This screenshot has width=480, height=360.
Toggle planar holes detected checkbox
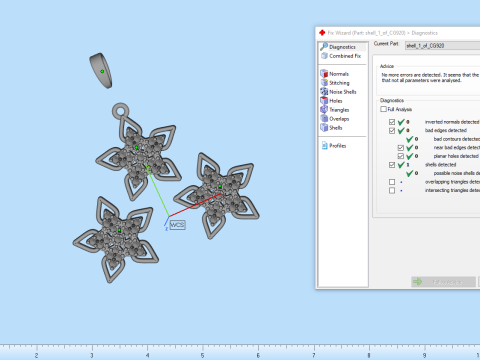[x=401, y=156]
